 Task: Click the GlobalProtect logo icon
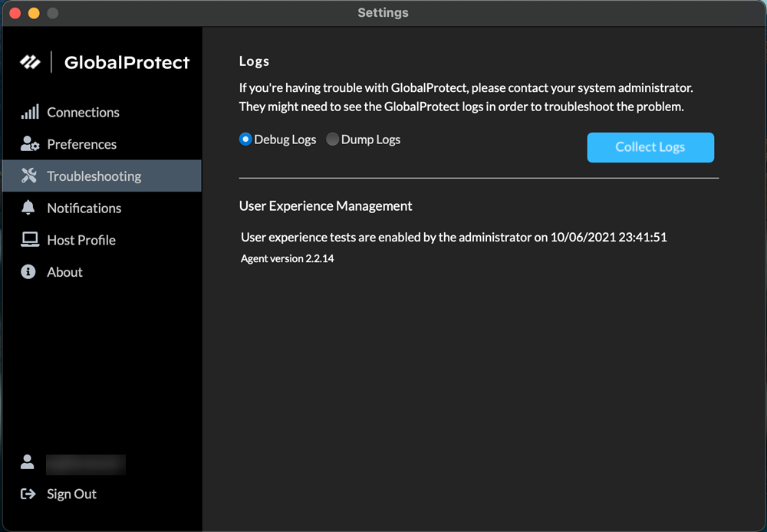30,62
